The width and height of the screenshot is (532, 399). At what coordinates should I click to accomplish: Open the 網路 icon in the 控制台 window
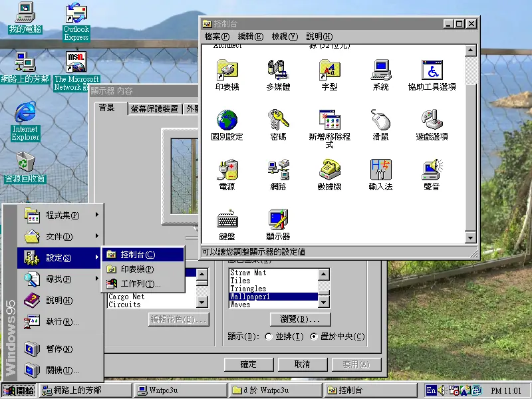point(278,175)
